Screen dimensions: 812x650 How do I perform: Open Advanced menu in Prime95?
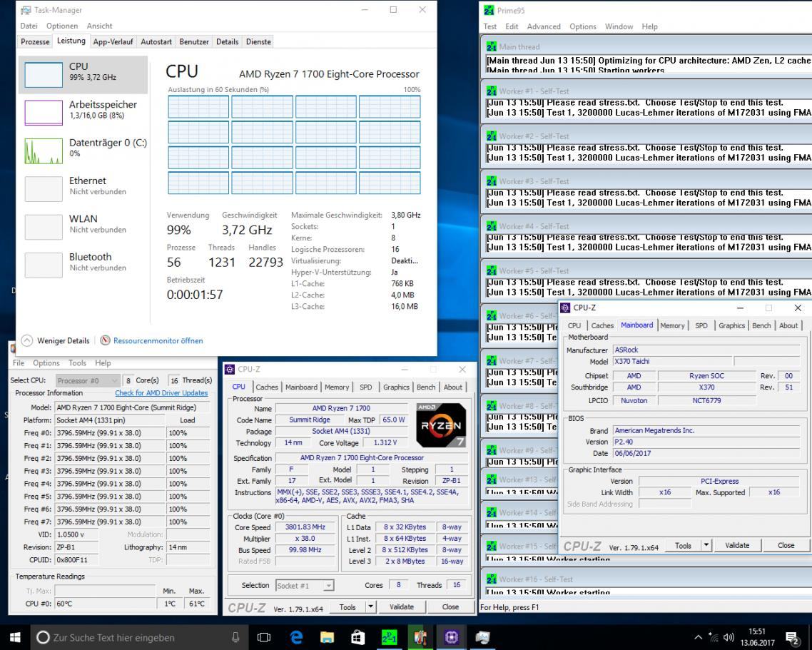coord(544,26)
